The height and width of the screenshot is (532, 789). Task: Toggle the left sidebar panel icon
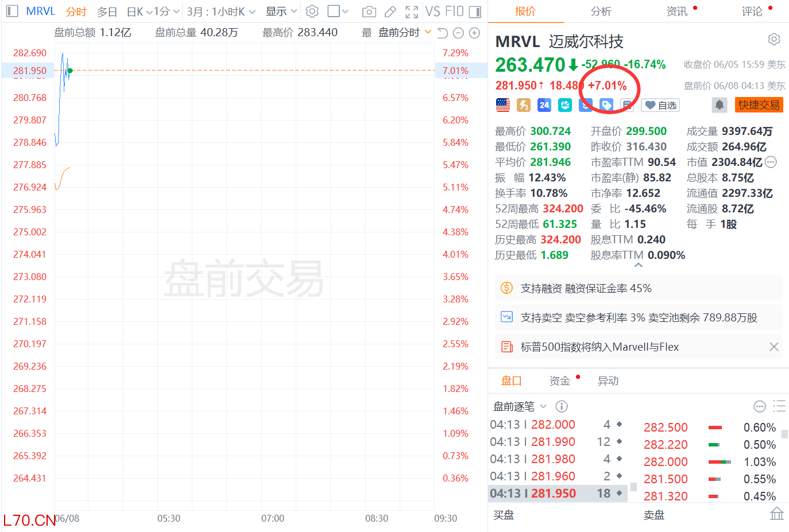pyautogui.click(x=13, y=11)
